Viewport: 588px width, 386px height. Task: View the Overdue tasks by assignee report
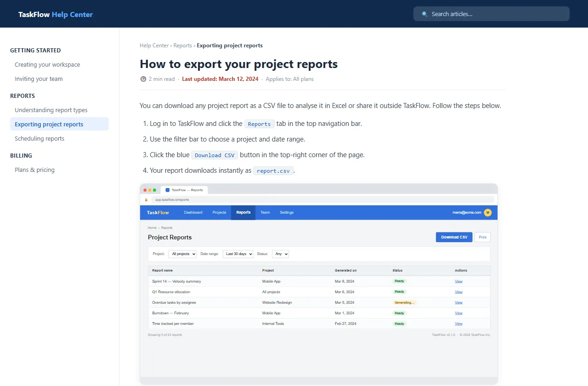(x=458, y=302)
